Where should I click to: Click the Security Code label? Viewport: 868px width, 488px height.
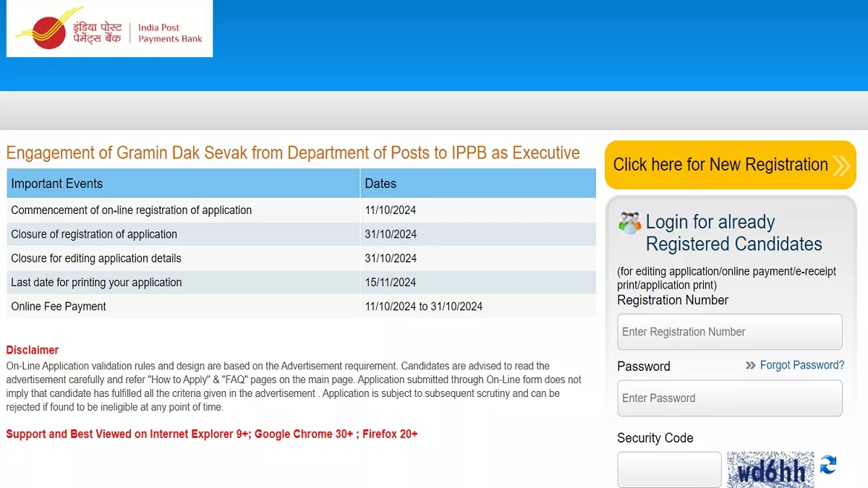point(655,438)
